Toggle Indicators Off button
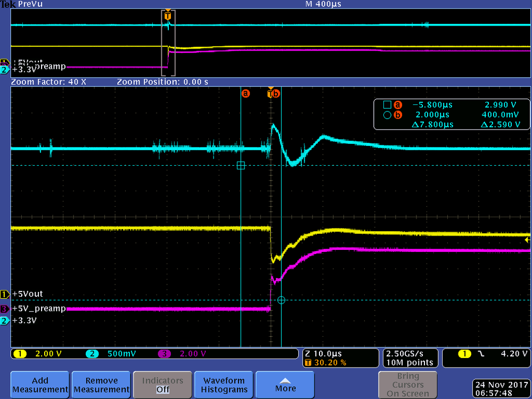 (162, 385)
